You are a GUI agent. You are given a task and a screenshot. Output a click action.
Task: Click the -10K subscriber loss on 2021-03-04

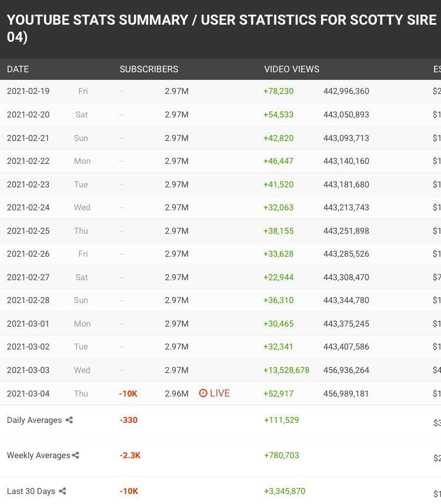(128, 394)
